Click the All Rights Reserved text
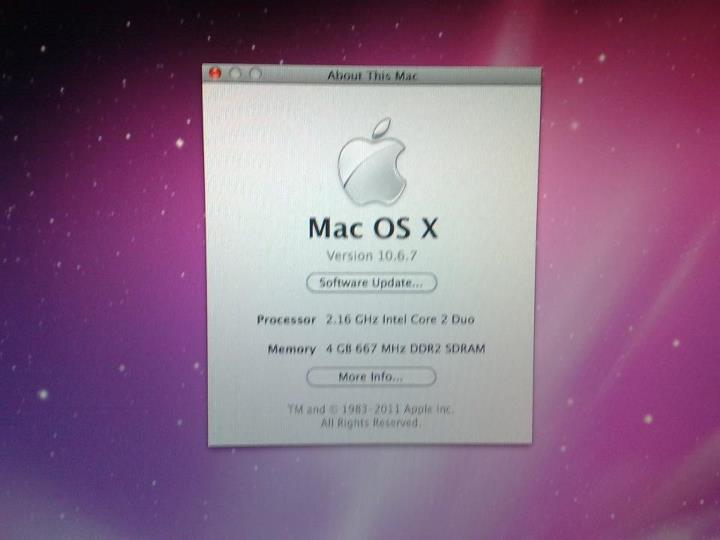 point(370,422)
